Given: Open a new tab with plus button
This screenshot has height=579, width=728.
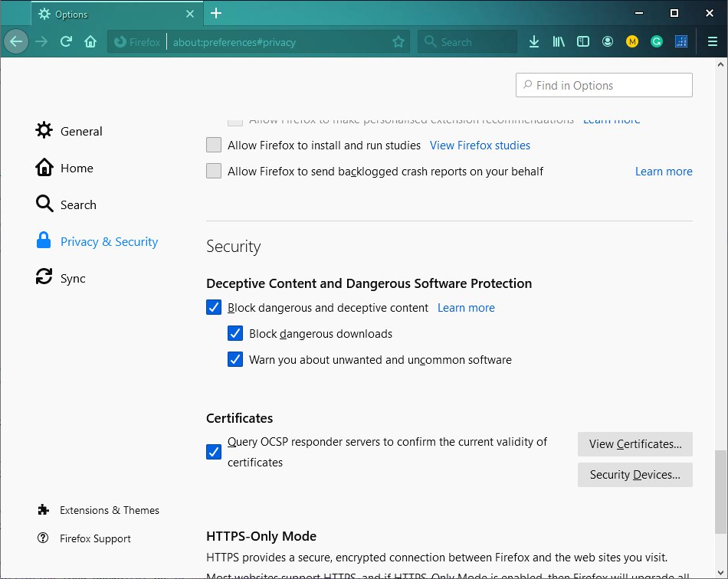Looking at the screenshot, I should (x=216, y=14).
